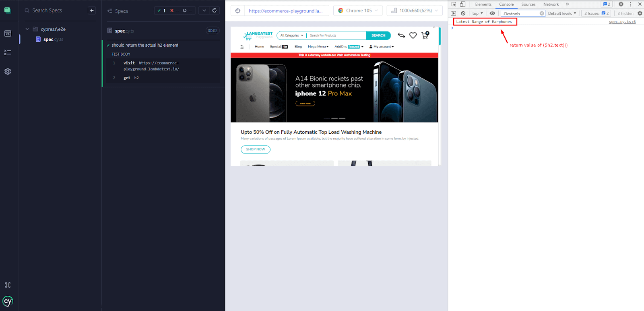Viewport: 644px width, 311px height.
Task: Click the red failed tests X counter
Action: point(174,10)
